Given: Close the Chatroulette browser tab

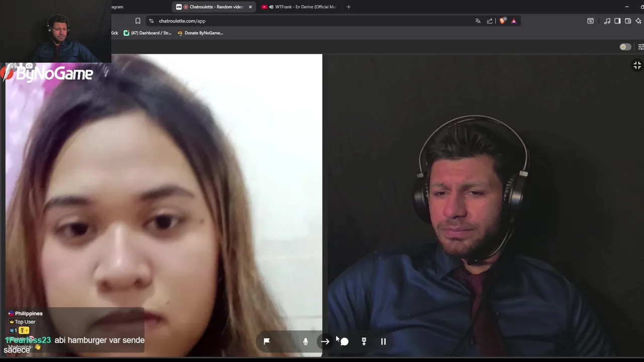Looking at the screenshot, I should click(250, 7).
